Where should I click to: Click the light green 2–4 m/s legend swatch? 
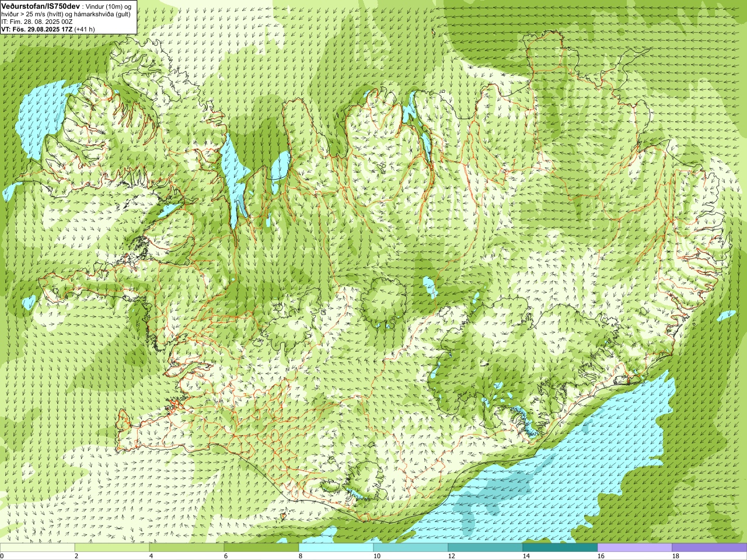pyautogui.click(x=112, y=548)
